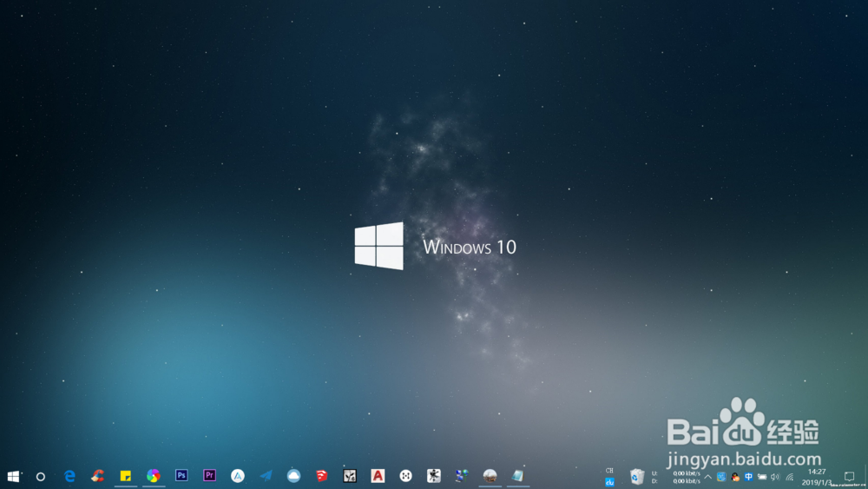The image size is (868, 489).
Task: Open the Action Center notifications
Action: click(849, 476)
